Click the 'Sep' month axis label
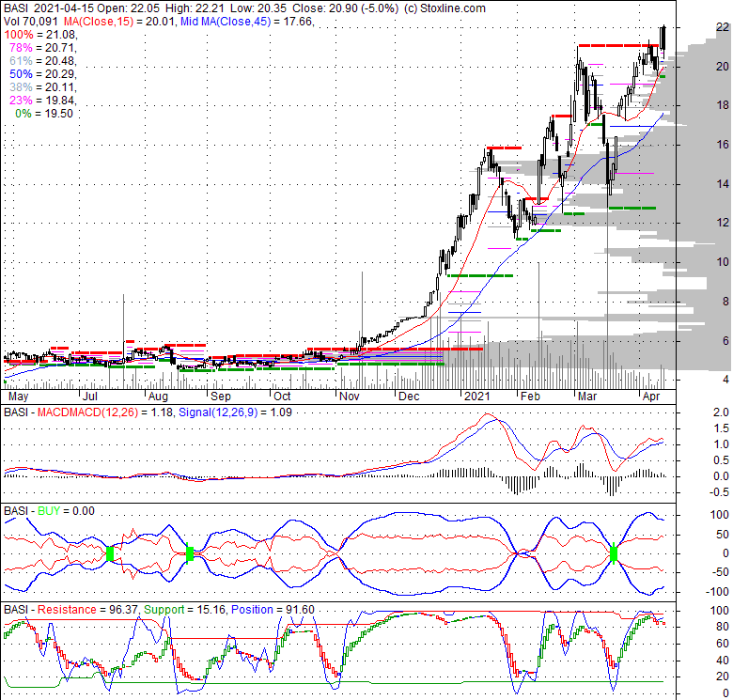 pos(221,397)
